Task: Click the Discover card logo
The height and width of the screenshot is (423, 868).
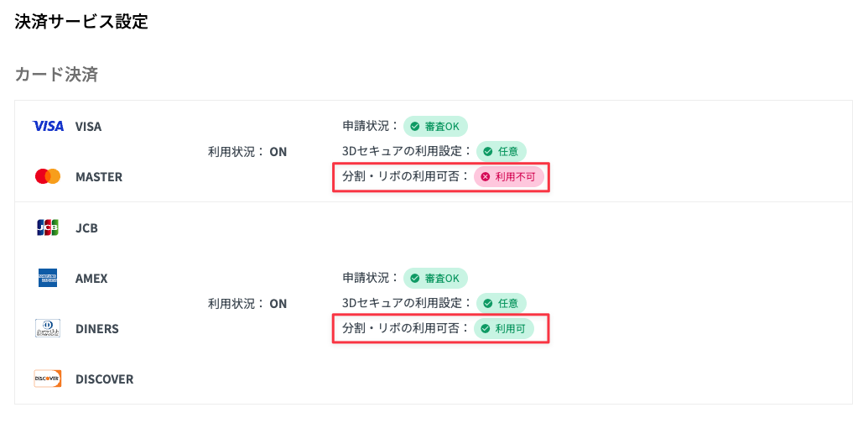Action: 48,379
